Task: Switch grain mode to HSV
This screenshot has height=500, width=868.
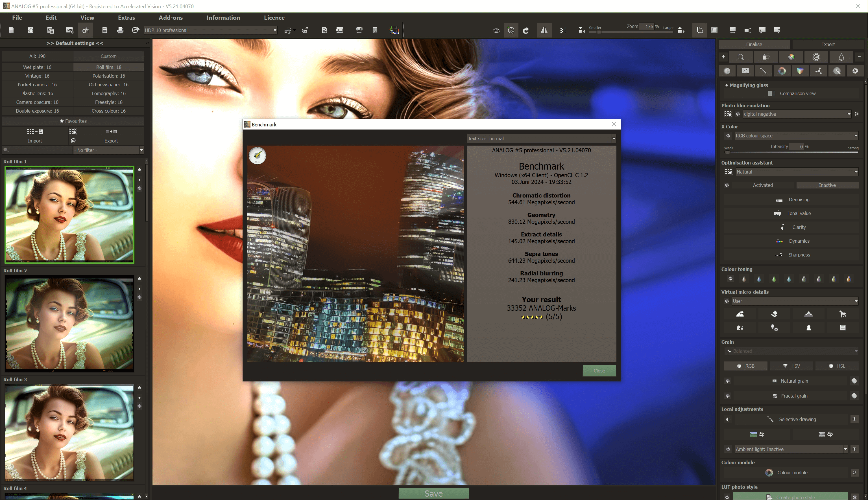Action: (x=791, y=366)
